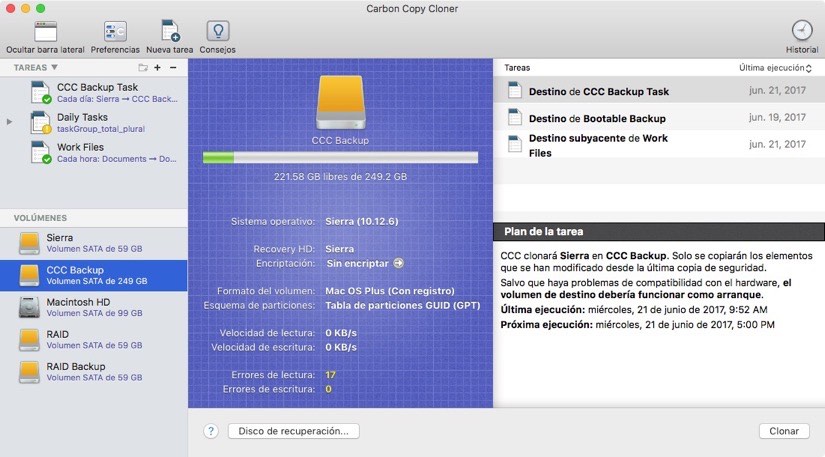
Task: Select the Daily Tasks group
Action: [x=94, y=122]
